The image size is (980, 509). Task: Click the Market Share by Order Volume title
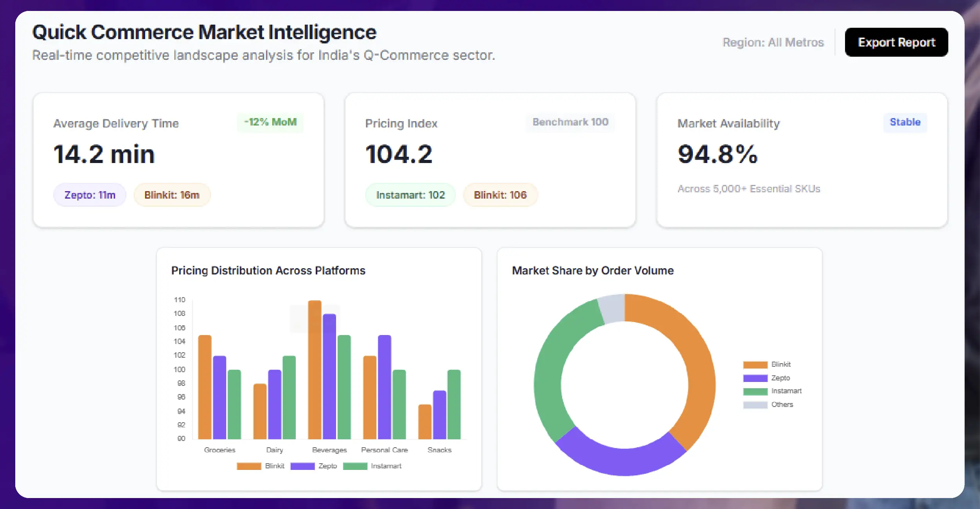pos(592,270)
